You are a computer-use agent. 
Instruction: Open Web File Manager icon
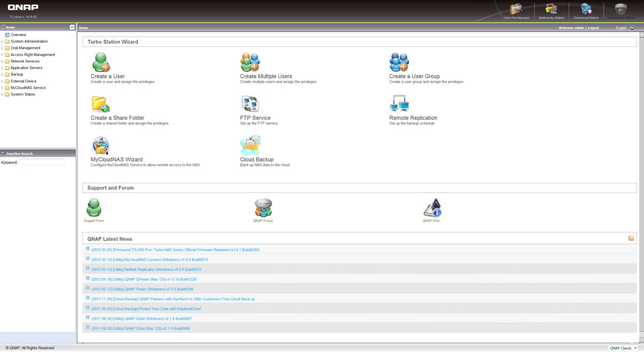coord(517,9)
